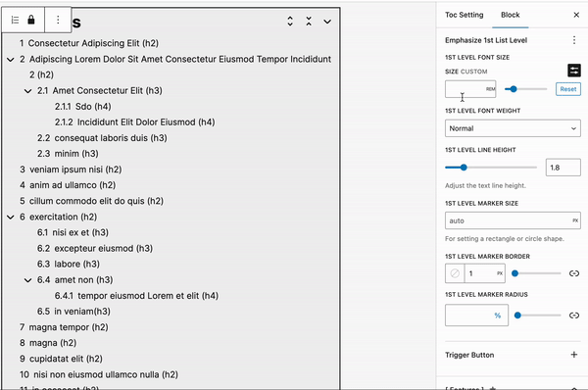588x390 pixels.
Task: Click 2.2 consequat laboris duis entry
Action: [102, 138]
